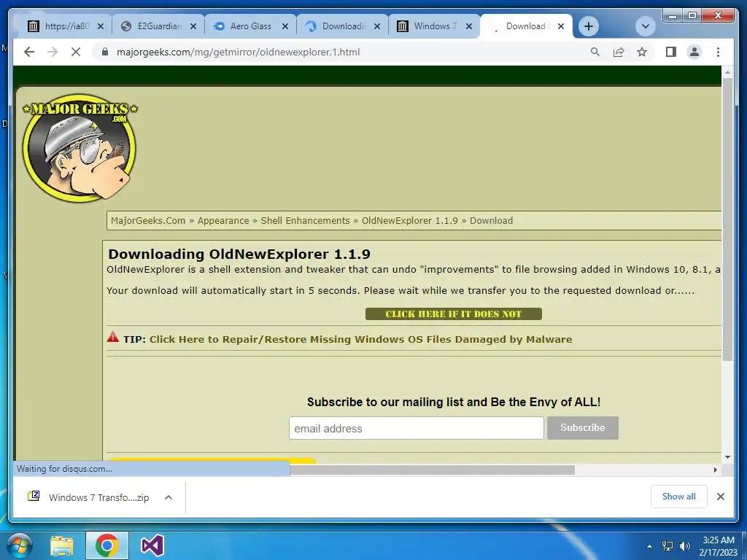Click the Major Geeks logo
This screenshot has height=560, width=747.
[x=80, y=147]
